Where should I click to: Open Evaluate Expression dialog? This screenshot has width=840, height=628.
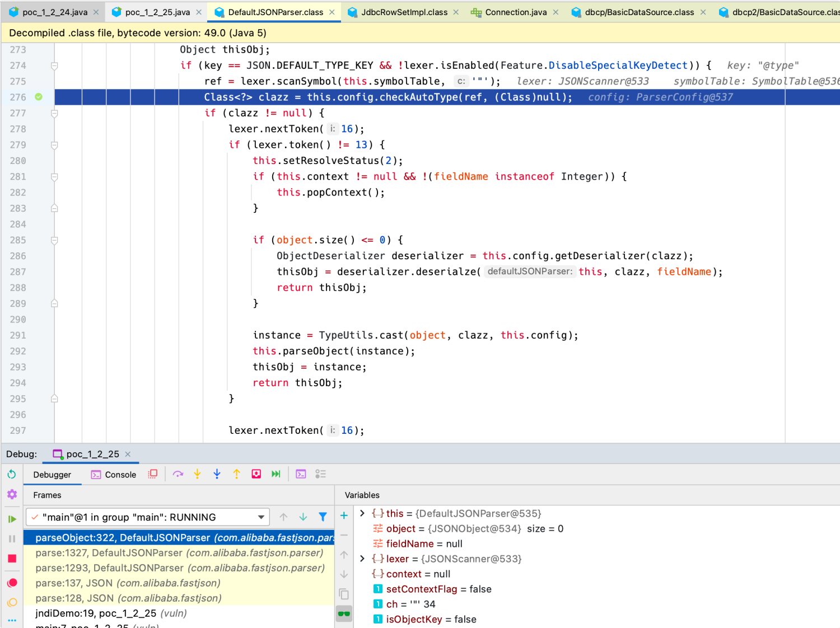301,474
